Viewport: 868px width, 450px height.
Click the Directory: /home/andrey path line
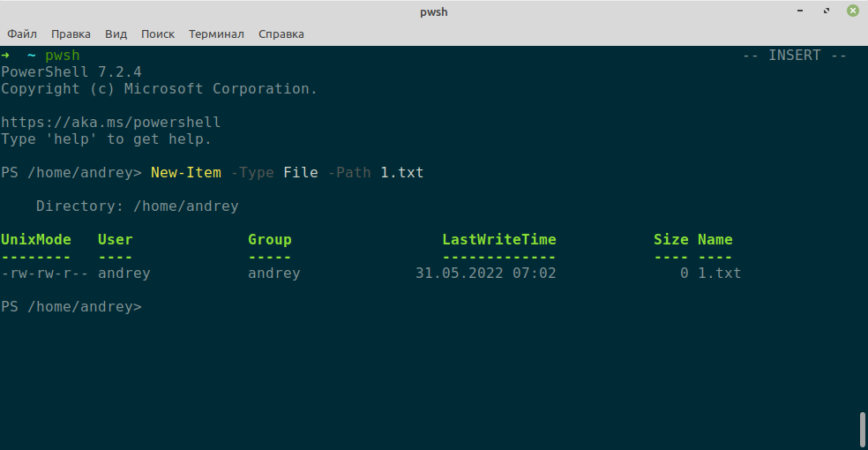coord(138,206)
